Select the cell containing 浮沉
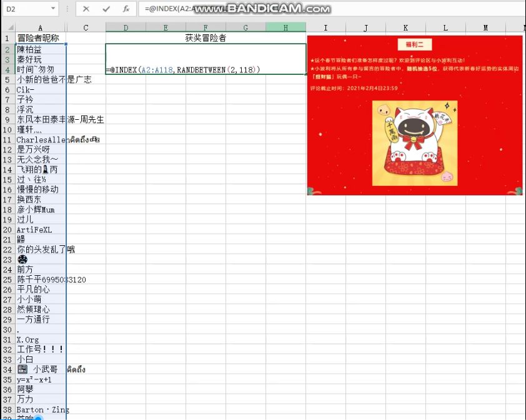The height and width of the screenshot is (420, 526). tap(40, 110)
